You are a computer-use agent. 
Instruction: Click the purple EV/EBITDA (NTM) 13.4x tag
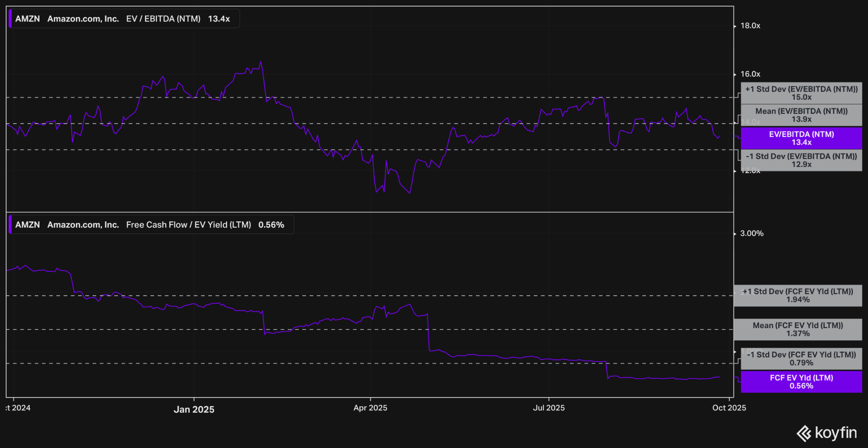(x=801, y=138)
